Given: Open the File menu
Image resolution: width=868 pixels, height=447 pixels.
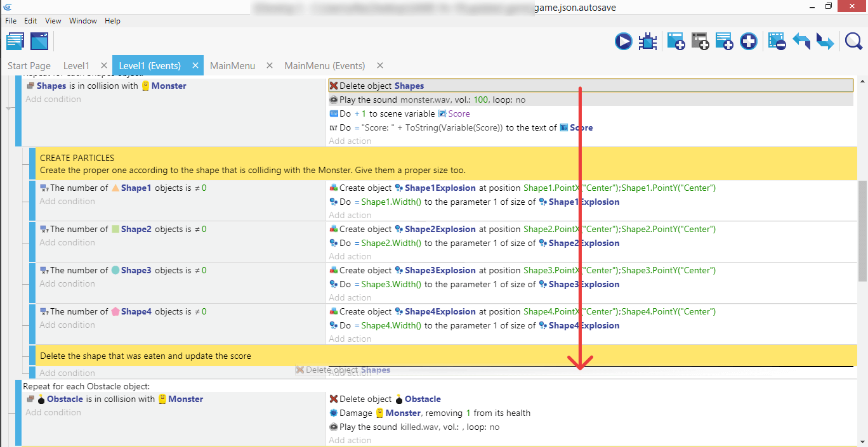Looking at the screenshot, I should pos(11,21).
